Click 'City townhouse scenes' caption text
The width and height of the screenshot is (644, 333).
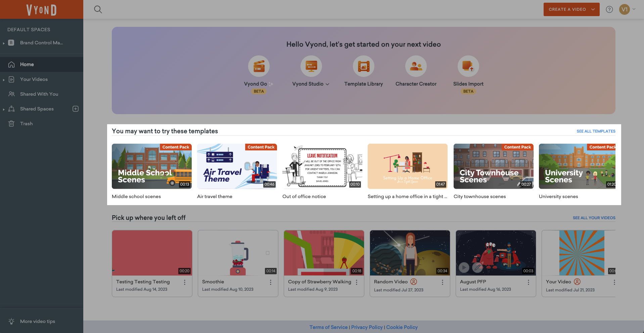[479, 196]
